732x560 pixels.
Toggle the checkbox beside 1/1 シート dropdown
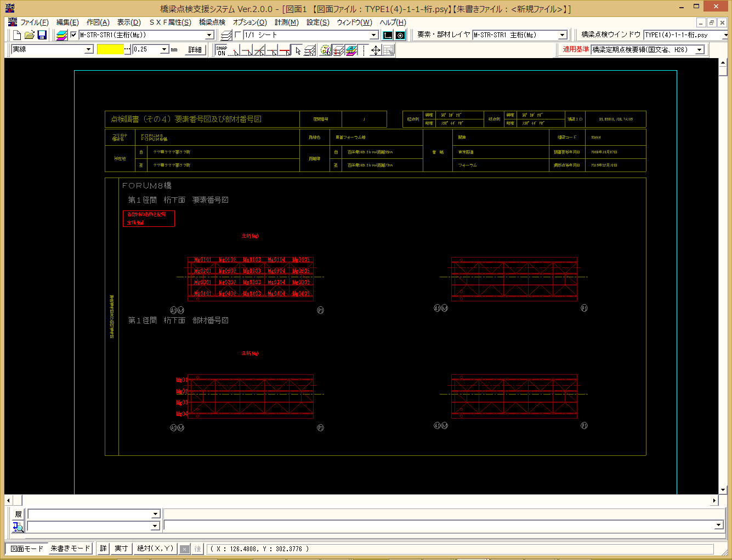237,35
